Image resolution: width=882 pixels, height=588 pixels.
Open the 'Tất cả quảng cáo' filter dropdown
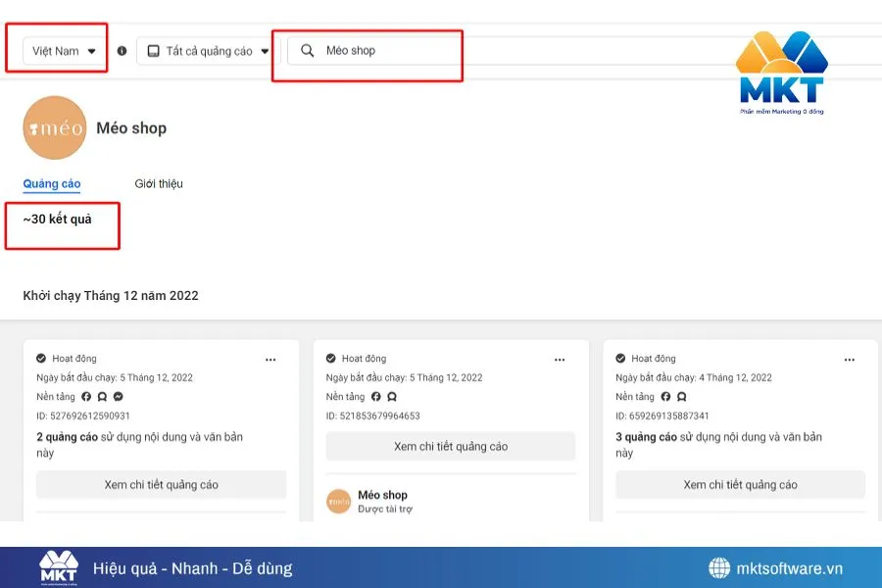pyautogui.click(x=206, y=50)
